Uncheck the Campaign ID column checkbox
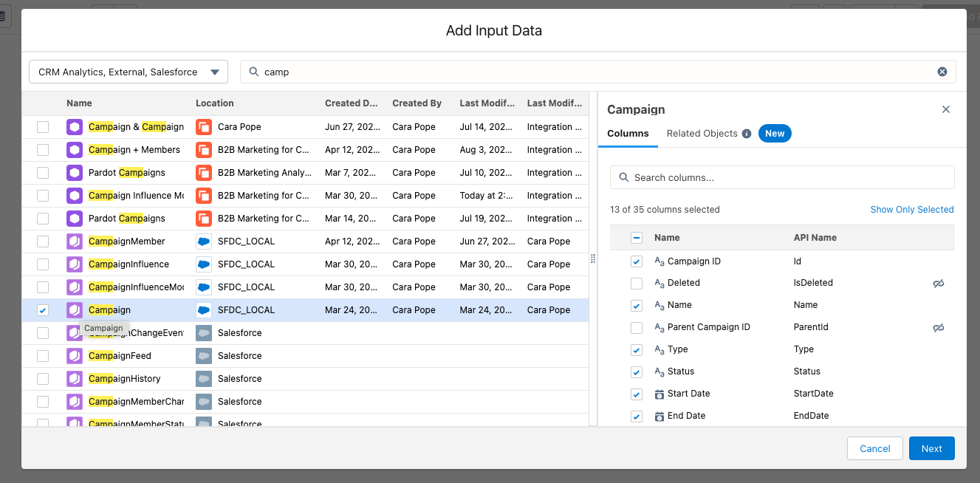Image resolution: width=980 pixels, height=483 pixels. coord(637,261)
